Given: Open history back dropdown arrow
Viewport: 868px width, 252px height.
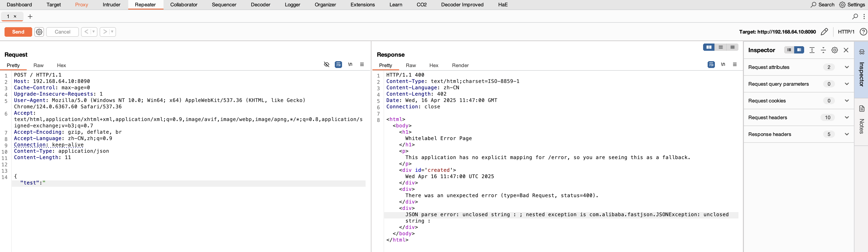Looking at the screenshot, I should (x=93, y=32).
